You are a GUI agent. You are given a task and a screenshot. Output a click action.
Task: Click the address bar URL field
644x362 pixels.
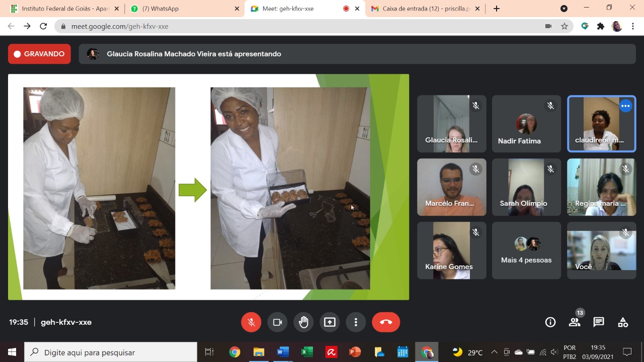[x=302, y=26]
